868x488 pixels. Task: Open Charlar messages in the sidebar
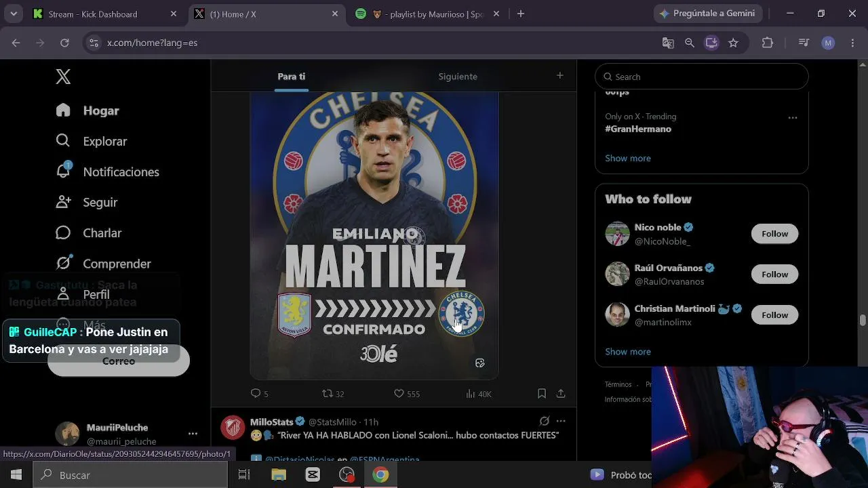(89, 232)
